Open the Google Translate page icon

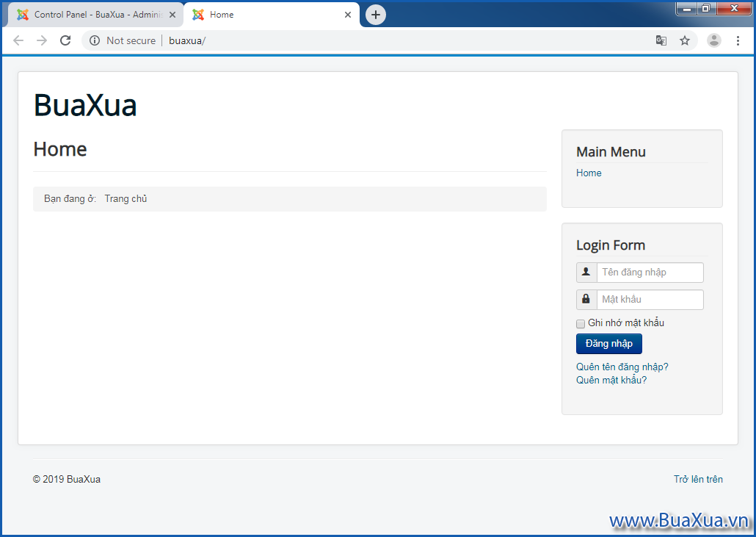pos(661,40)
